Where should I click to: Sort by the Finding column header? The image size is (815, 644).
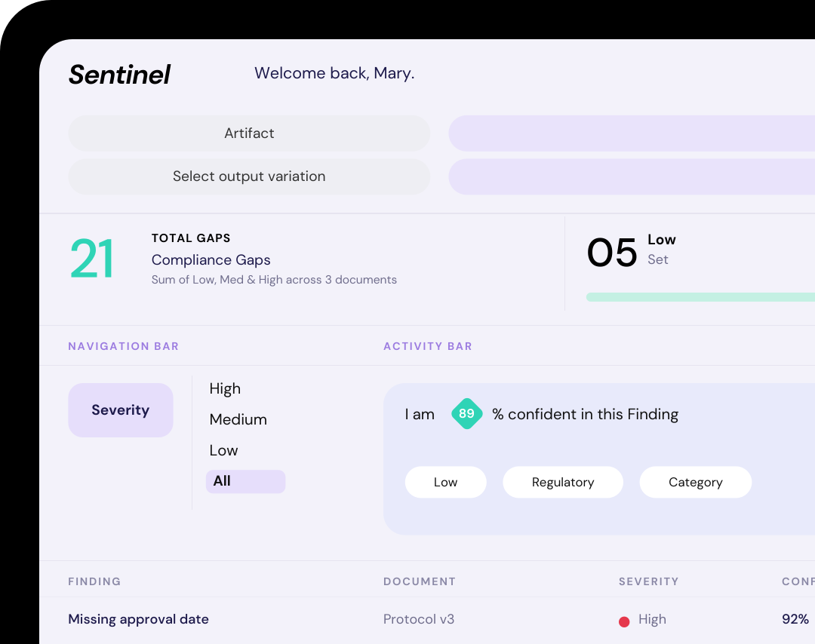[x=94, y=581]
